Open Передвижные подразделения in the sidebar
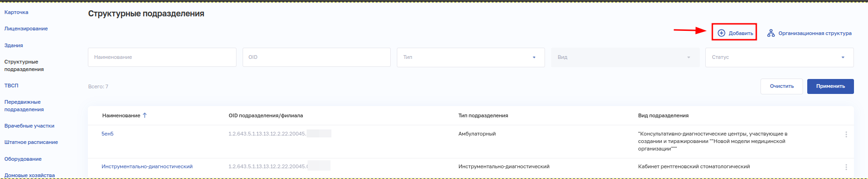 coord(24,106)
